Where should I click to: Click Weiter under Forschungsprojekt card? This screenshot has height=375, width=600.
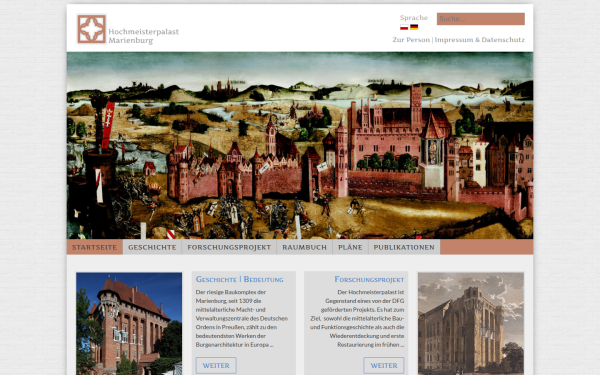pos(384,365)
